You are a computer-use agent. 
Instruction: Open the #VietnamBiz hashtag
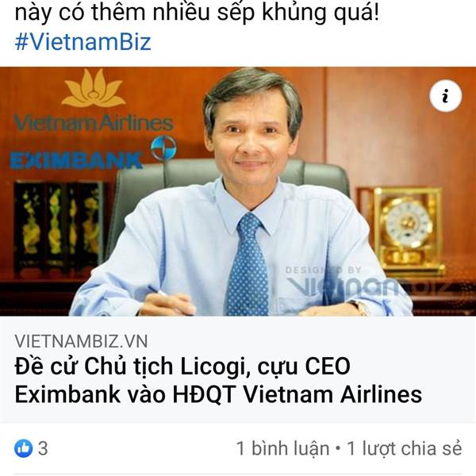tap(83, 42)
